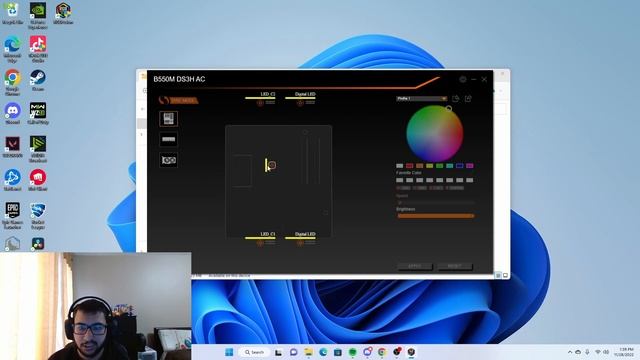This screenshot has width=640, height=360.
Task: Choose the green preset color swatch
Action: tap(440, 166)
